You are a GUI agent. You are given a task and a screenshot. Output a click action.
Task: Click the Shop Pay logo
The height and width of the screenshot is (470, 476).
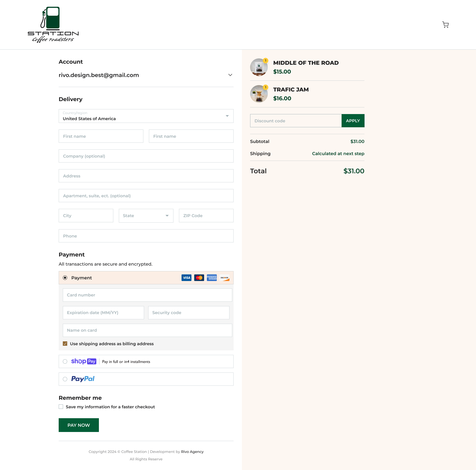(84, 361)
